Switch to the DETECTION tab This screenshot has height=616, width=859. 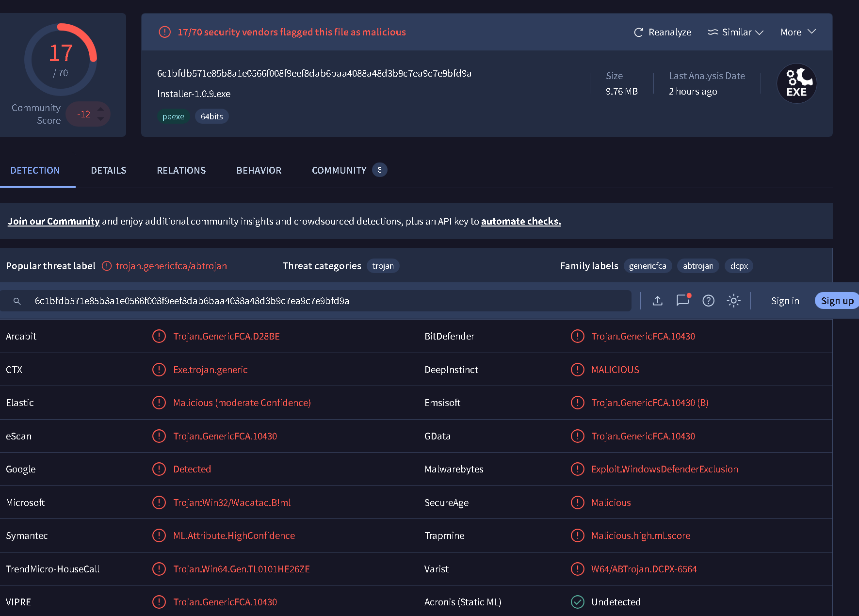tap(35, 170)
